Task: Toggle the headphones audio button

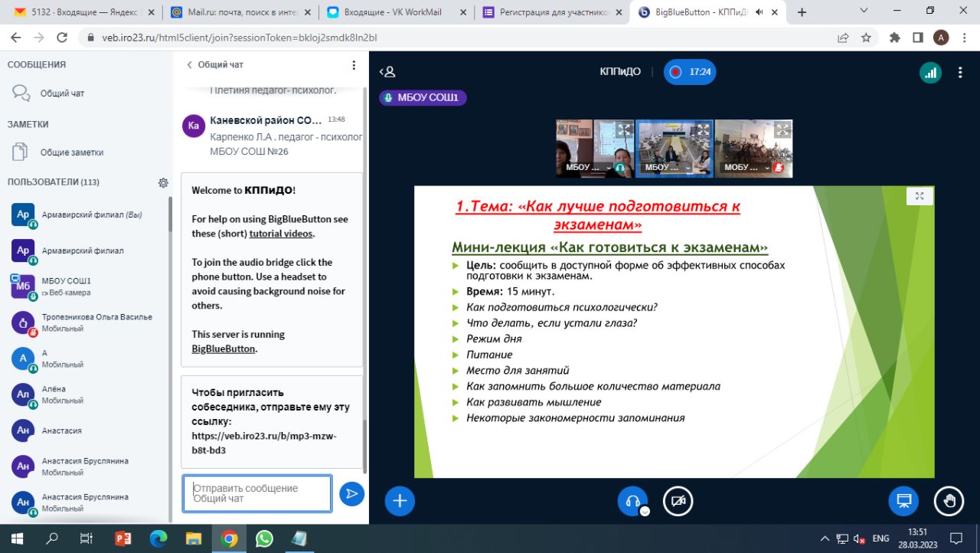Action: [x=632, y=501]
